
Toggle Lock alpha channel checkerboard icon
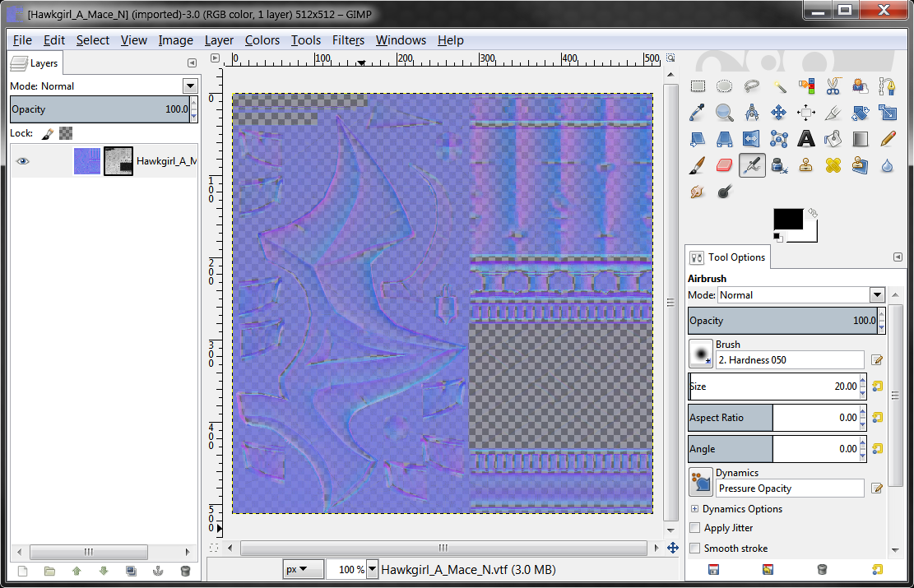[x=66, y=133]
